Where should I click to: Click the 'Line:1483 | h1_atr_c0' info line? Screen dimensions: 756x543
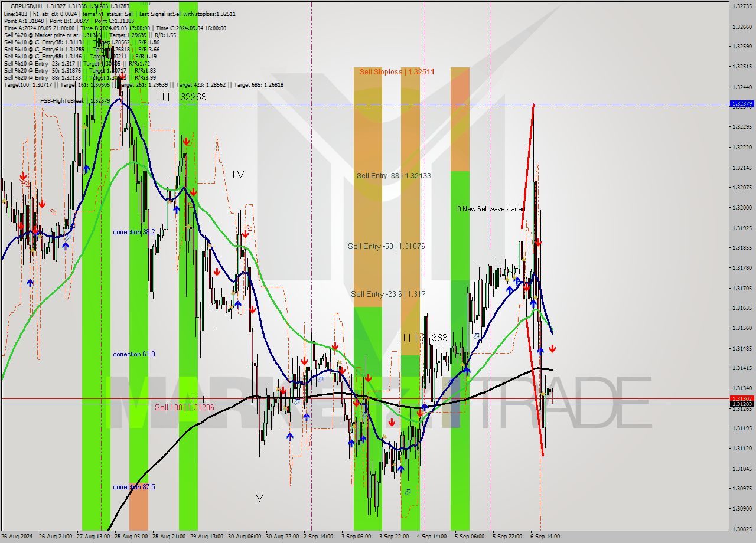point(119,14)
